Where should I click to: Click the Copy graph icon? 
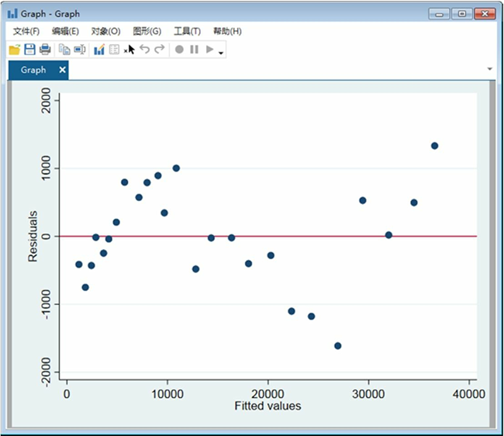pos(64,50)
